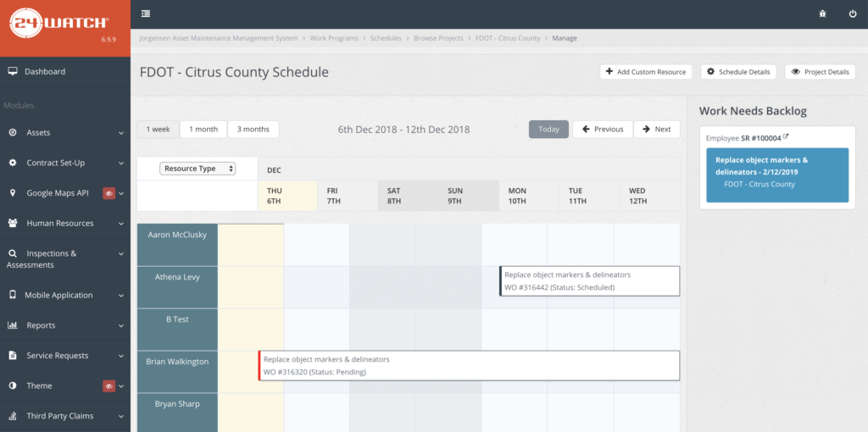Viewport: 868px width, 432px height.
Task: Click the Service Requests document icon
Action: 13,356
